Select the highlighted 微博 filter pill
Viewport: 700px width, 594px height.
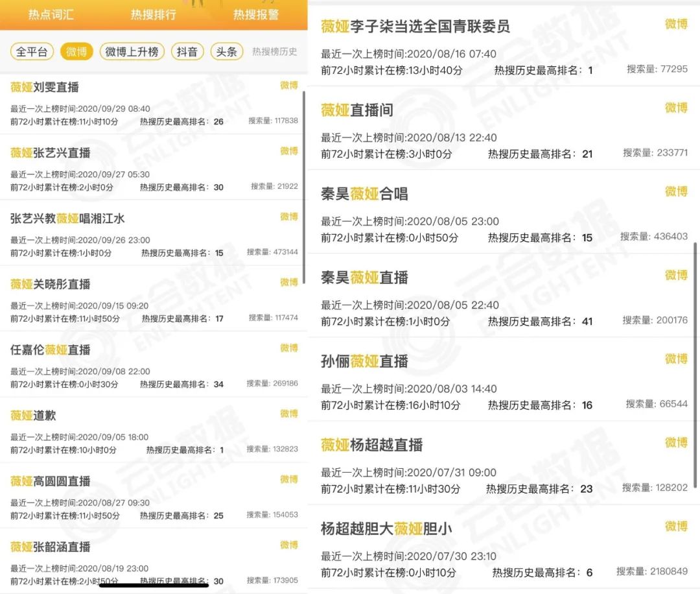[x=76, y=52]
